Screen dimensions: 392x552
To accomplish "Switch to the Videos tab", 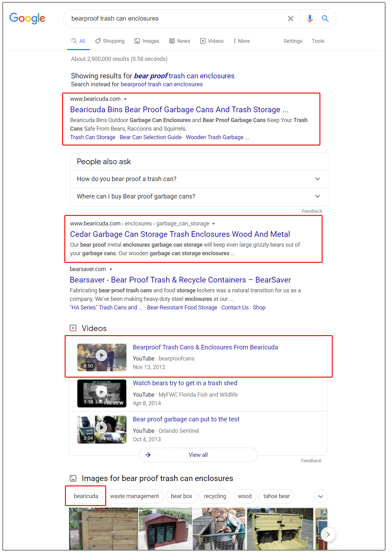I will tap(212, 41).
